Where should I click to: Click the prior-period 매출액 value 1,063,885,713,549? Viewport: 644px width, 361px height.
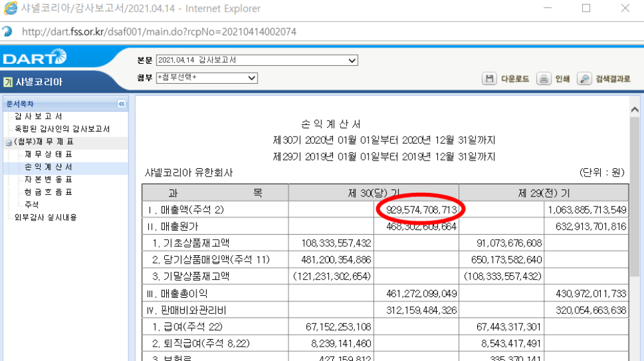pos(587,210)
